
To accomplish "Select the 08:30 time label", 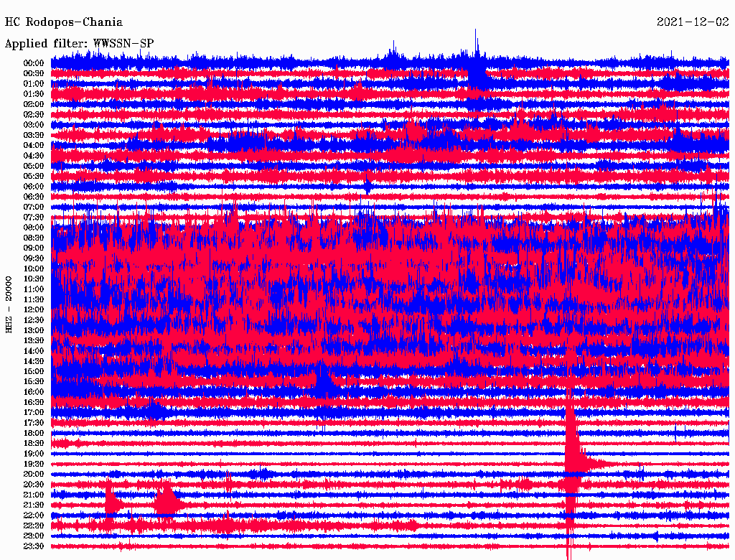I will pos(33,238).
